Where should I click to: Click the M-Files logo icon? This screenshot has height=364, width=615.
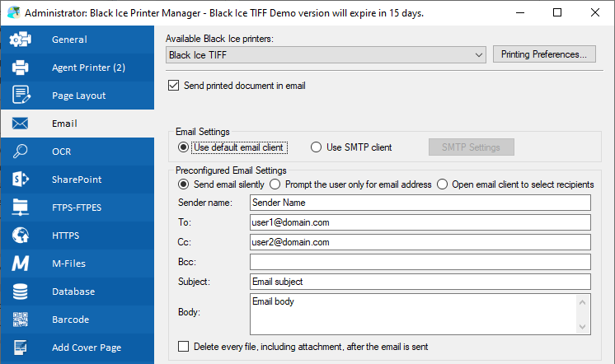(21, 264)
